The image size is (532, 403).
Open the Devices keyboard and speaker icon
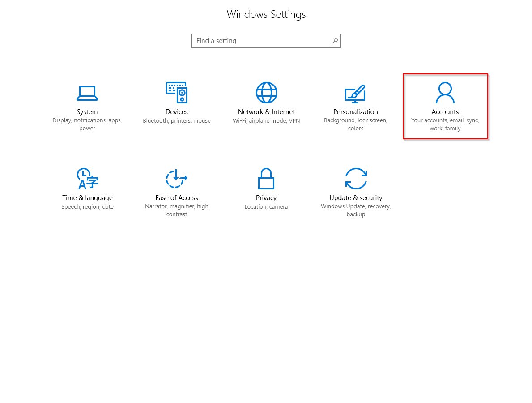click(177, 93)
